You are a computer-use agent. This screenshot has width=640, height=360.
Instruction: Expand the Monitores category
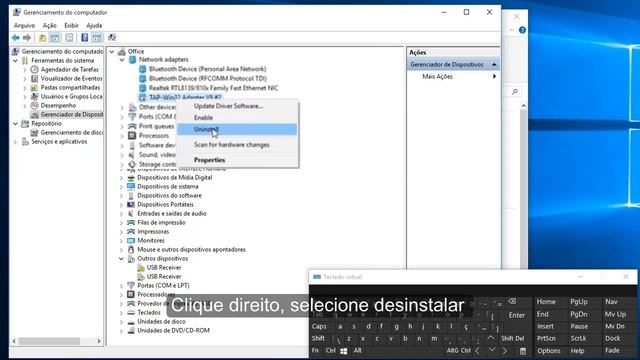tap(121, 241)
